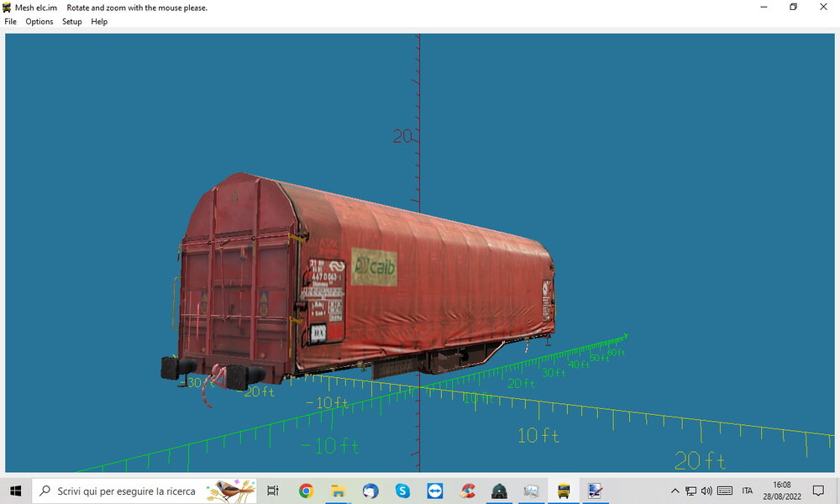Image resolution: width=840 pixels, height=504 pixels.
Task: Open TeamViewer from taskbar
Action: (434, 491)
